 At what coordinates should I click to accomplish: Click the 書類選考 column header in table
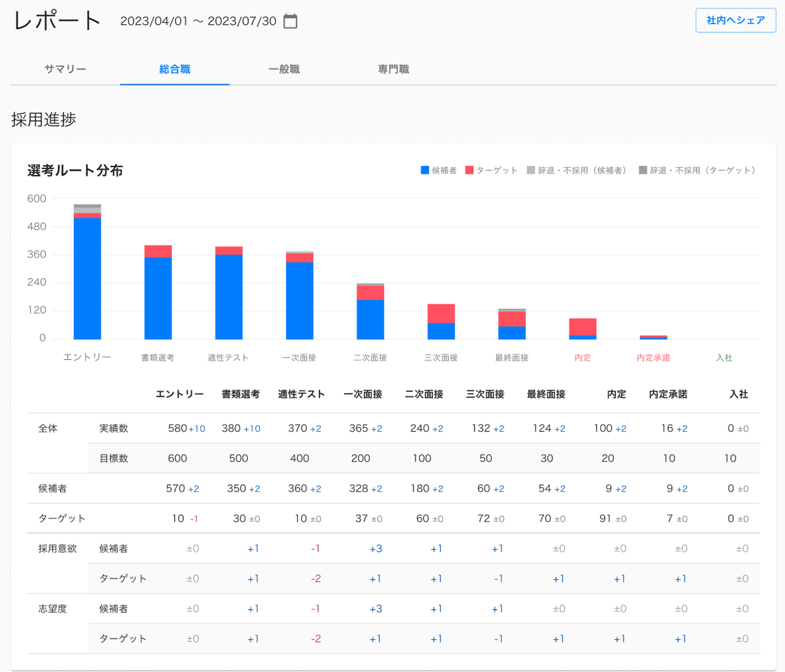240,394
